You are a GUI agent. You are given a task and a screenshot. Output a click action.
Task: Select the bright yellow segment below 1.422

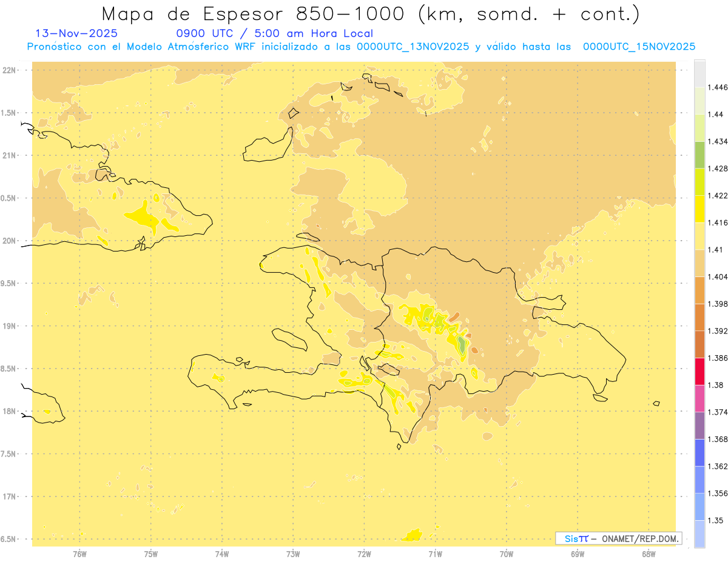(x=699, y=209)
